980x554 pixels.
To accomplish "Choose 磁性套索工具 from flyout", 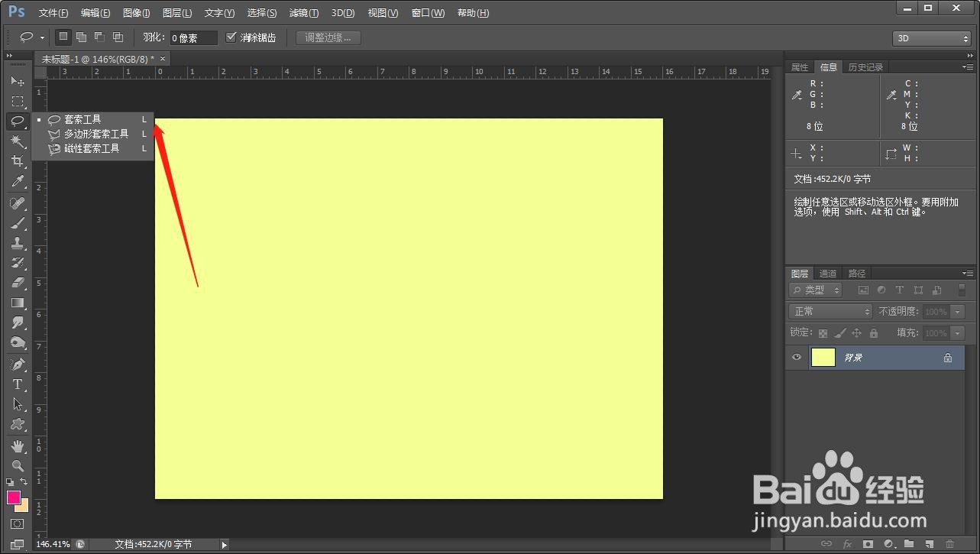I will 92,148.
